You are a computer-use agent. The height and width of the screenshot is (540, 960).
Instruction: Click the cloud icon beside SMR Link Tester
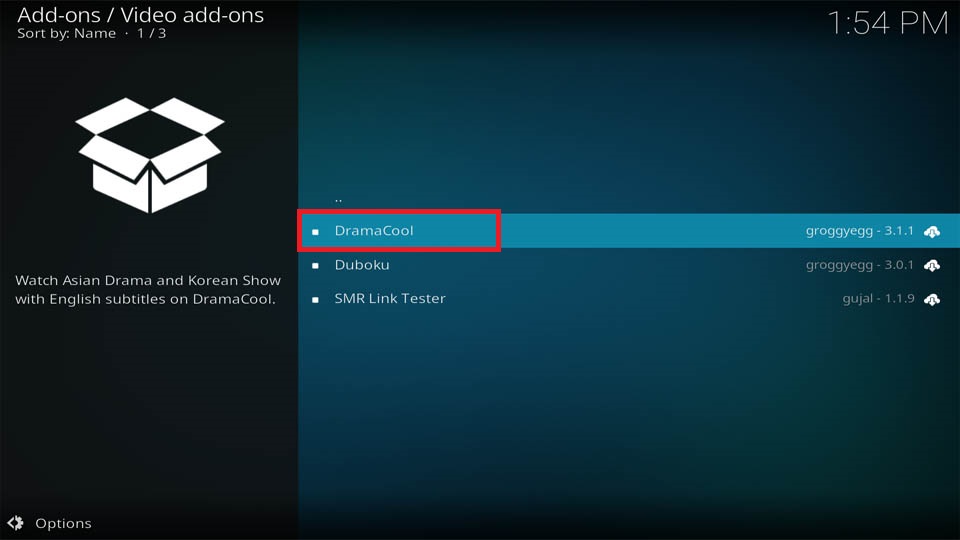coord(932,299)
